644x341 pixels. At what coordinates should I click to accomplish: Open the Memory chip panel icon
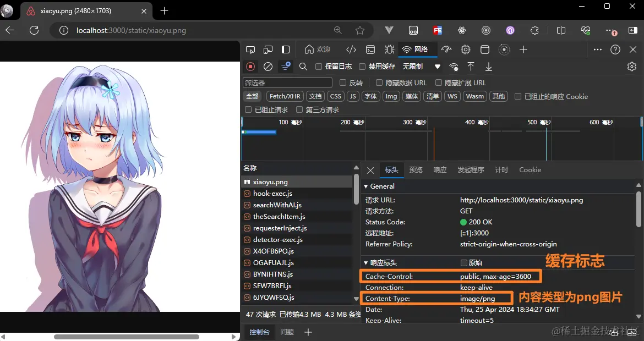[x=465, y=50]
